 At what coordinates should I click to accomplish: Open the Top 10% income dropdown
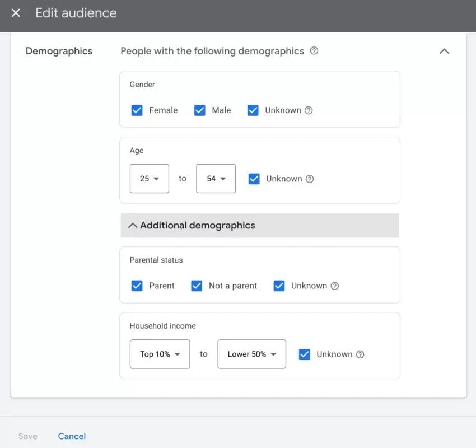160,354
